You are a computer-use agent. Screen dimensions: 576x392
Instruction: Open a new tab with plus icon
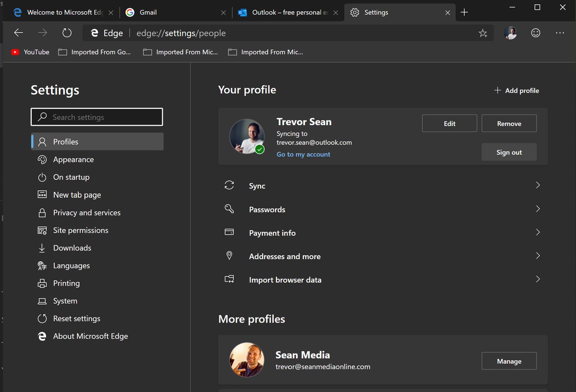pos(464,12)
